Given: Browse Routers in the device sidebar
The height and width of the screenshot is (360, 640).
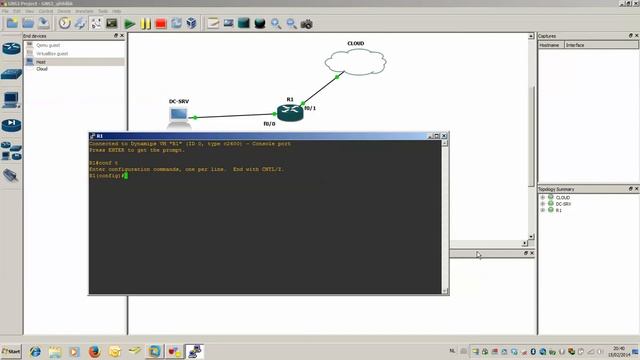Looking at the screenshot, I should pos(11,49).
